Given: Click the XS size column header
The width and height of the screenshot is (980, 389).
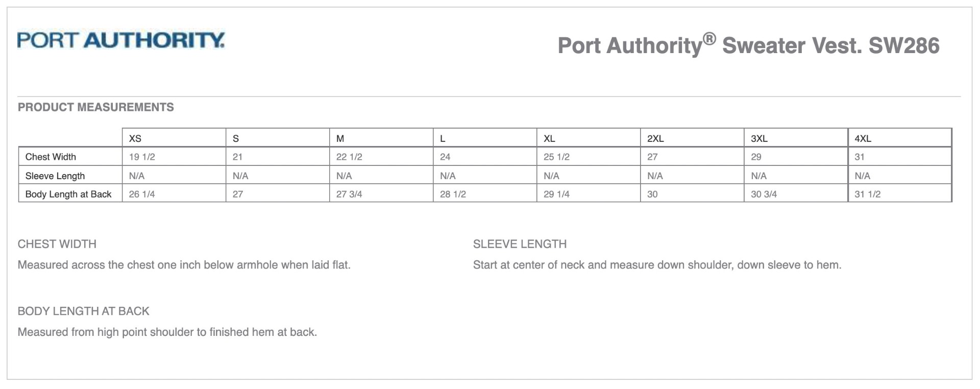Looking at the screenshot, I should 135,138.
